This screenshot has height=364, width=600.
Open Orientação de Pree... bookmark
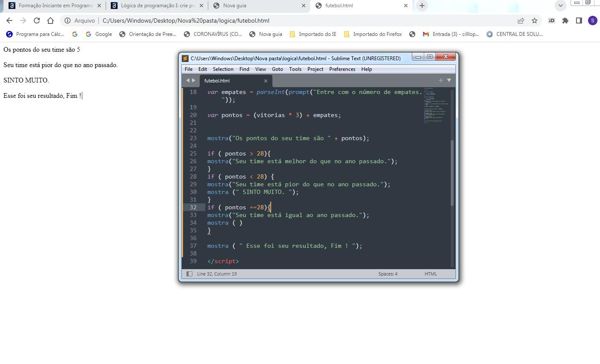148,34
